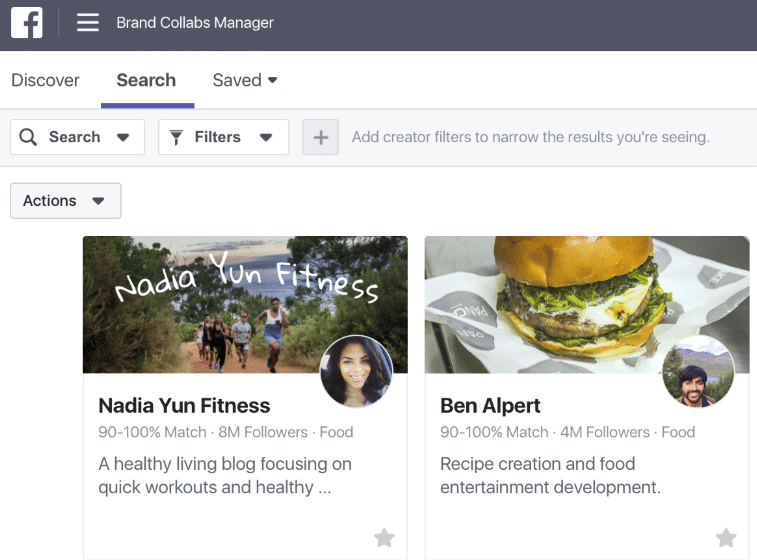The width and height of the screenshot is (757, 560).
Task: Star Ben Alpert to save creator
Action: [726, 537]
